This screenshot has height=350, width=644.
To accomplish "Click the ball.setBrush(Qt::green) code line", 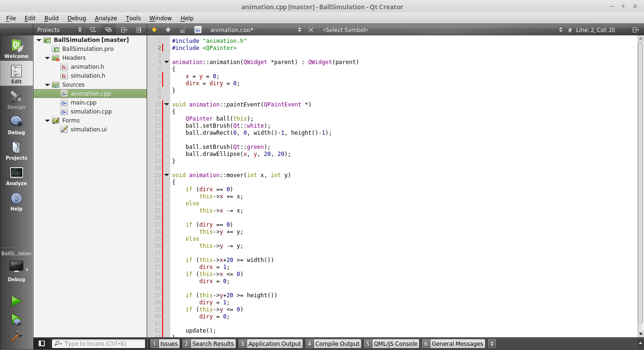I will pos(228,147).
